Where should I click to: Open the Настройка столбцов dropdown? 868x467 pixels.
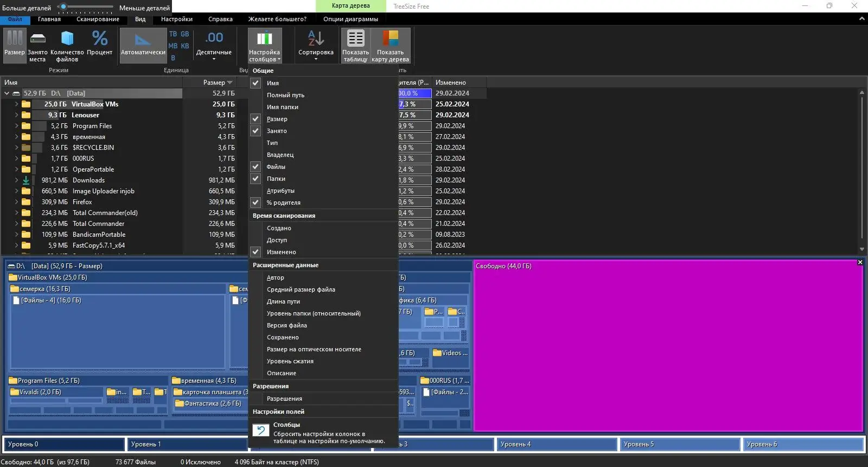[x=265, y=46]
